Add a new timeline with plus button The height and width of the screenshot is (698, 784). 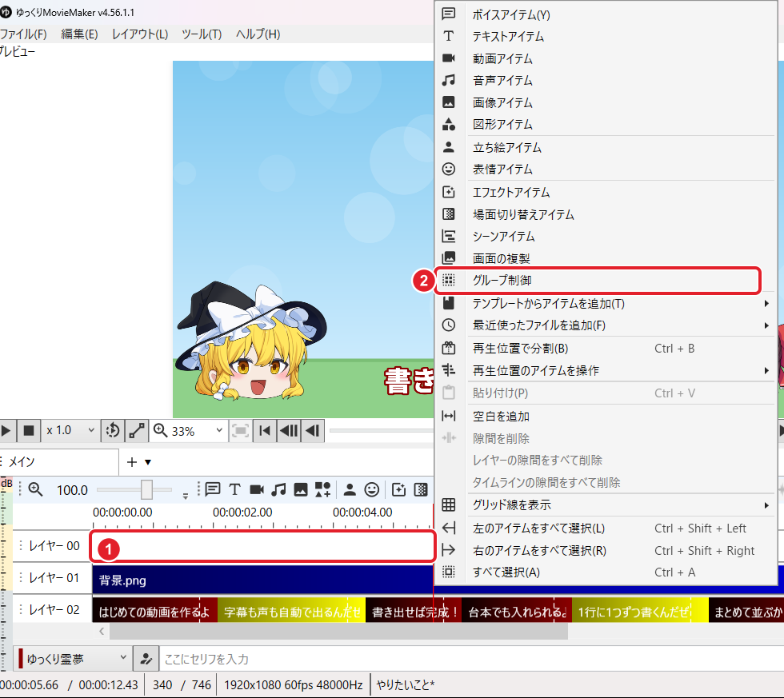click(132, 462)
